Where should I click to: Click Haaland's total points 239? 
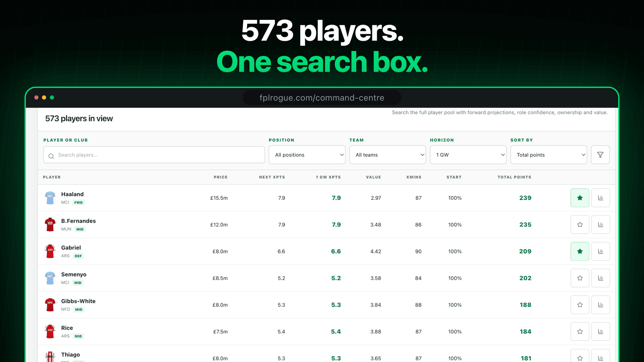point(525,198)
